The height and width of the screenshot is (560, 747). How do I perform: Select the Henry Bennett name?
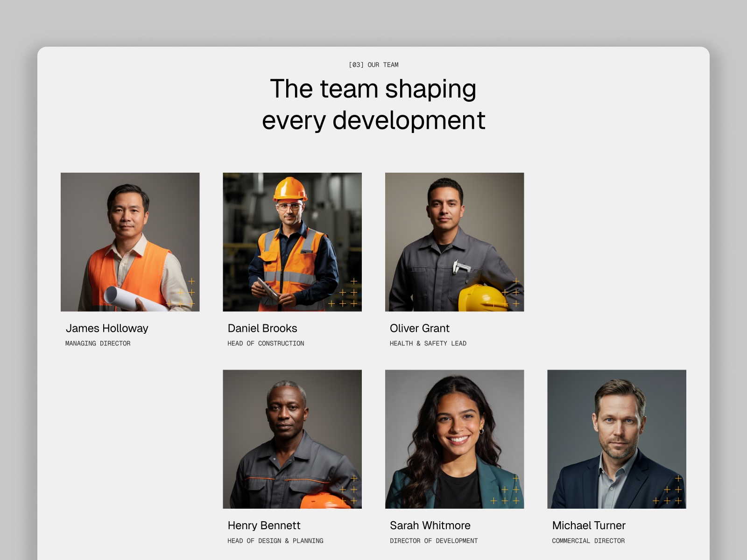264,525
